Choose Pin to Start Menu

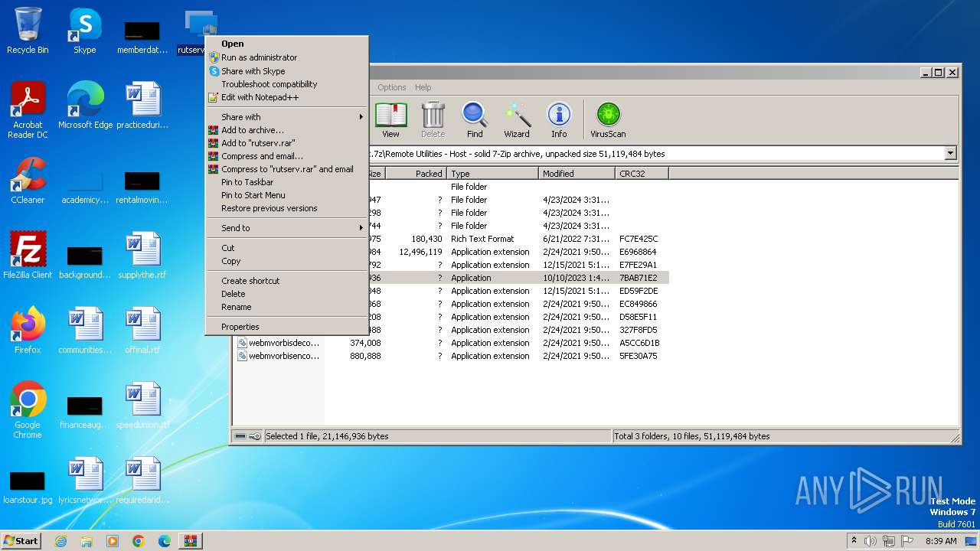pos(287,195)
